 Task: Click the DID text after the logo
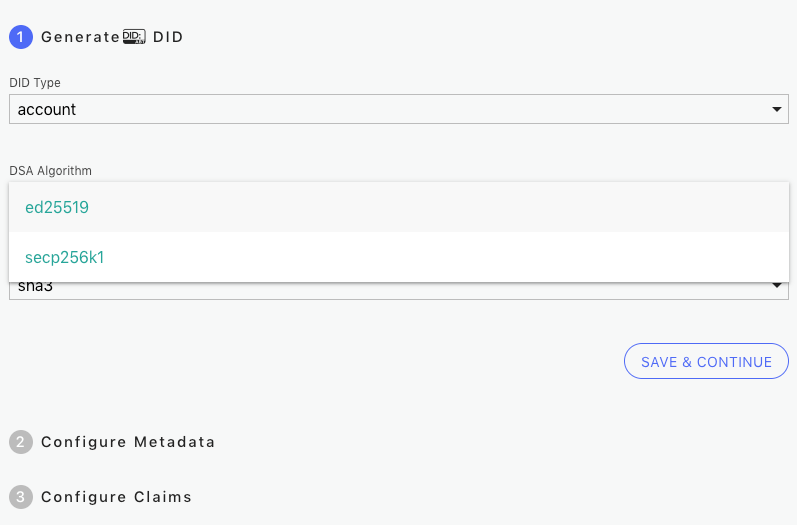(x=168, y=37)
